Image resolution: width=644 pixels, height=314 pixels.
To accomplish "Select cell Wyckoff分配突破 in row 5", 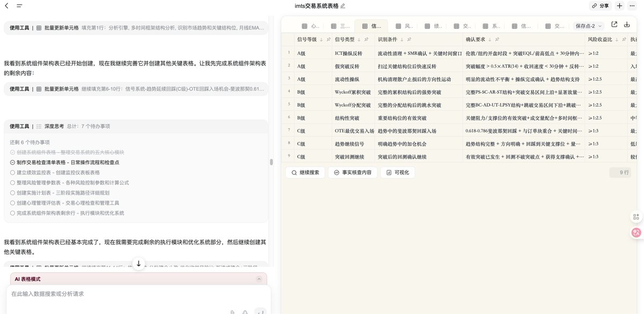I will pos(353,105).
